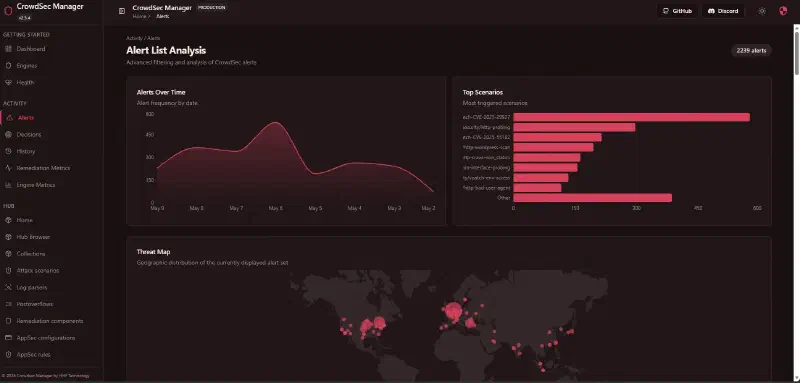Open Remediation components in the sidebar
This screenshot has height=383, width=800.
pos(49,321)
